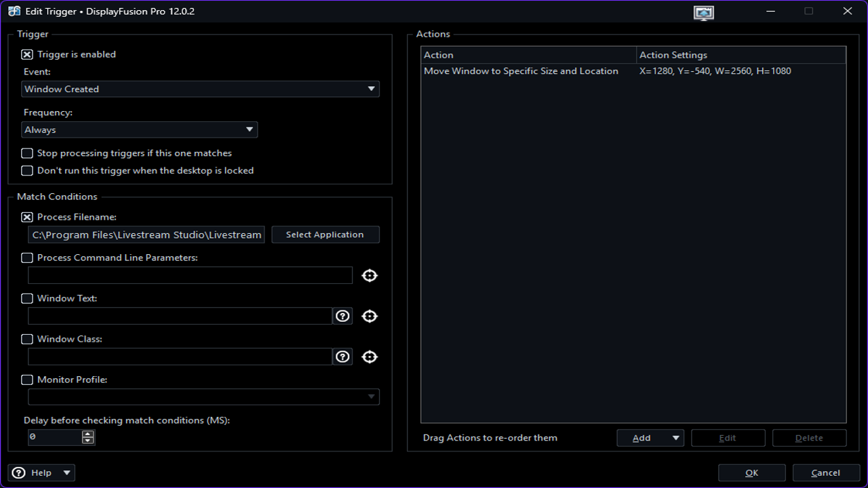Pick target window crosshair for Window Text

tap(370, 316)
